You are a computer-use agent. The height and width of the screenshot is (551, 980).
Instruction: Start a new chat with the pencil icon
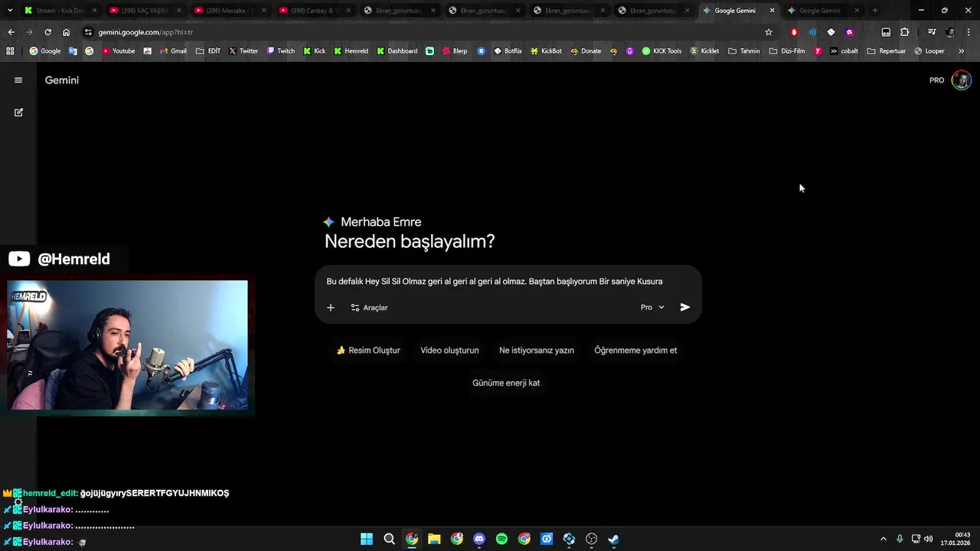[18, 112]
